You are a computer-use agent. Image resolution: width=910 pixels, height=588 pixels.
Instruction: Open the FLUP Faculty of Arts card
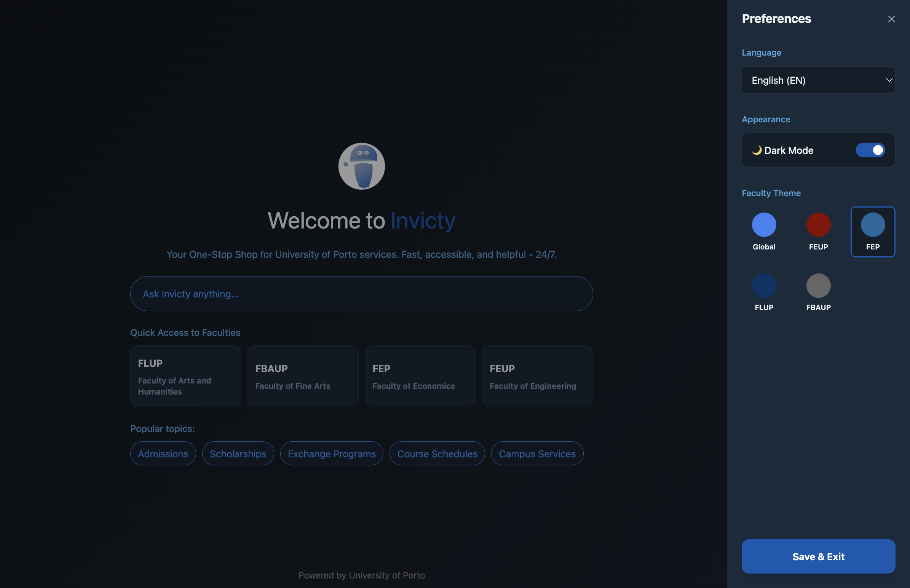click(x=185, y=376)
